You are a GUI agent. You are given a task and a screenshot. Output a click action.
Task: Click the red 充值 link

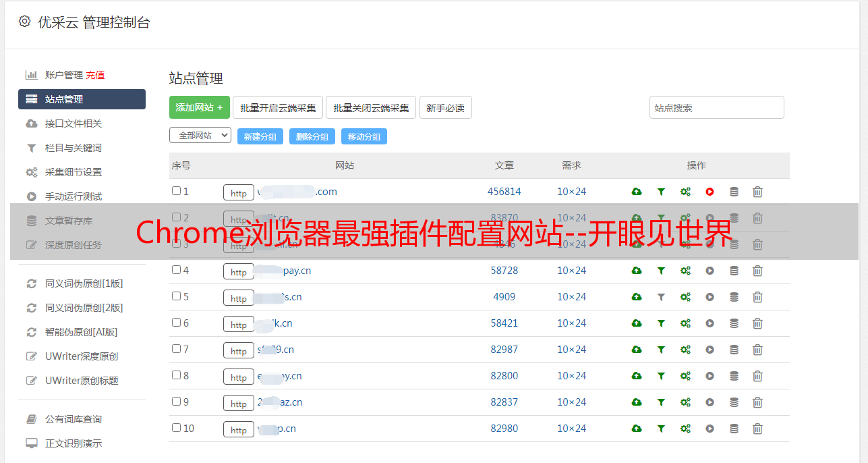point(95,75)
